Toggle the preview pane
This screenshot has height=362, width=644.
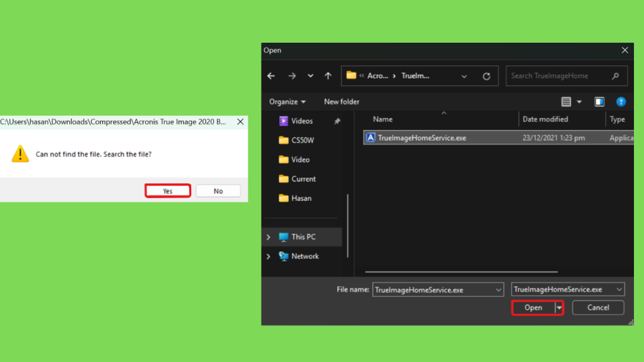pos(599,102)
